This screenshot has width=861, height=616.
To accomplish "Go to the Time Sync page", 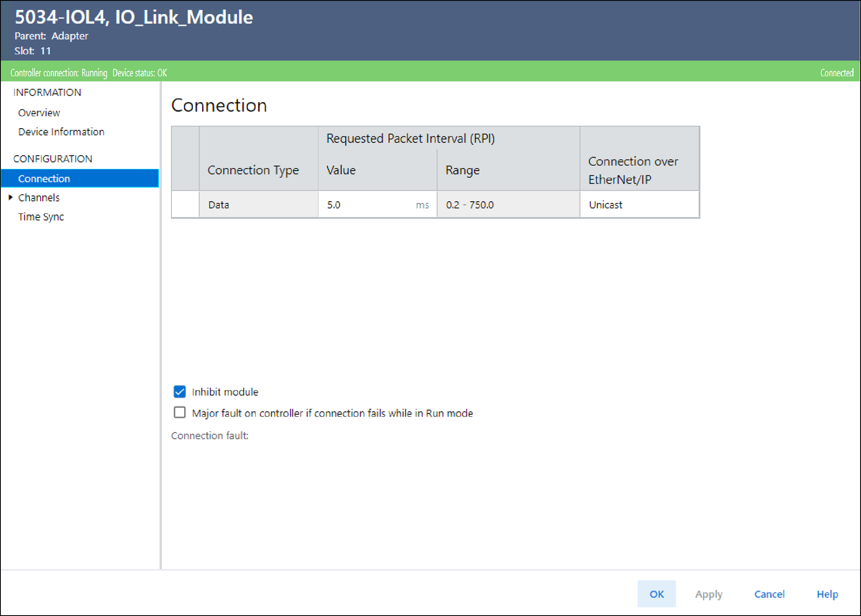I will pyautogui.click(x=41, y=217).
